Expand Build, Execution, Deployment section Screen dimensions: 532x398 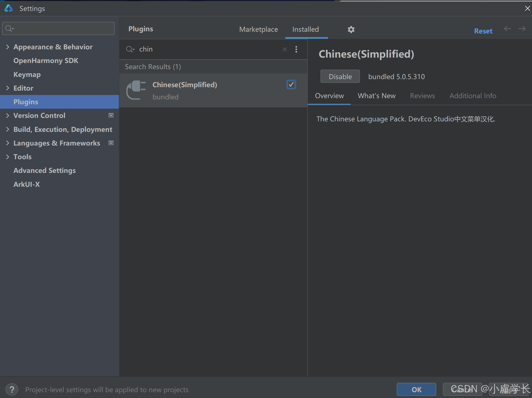[8, 129]
